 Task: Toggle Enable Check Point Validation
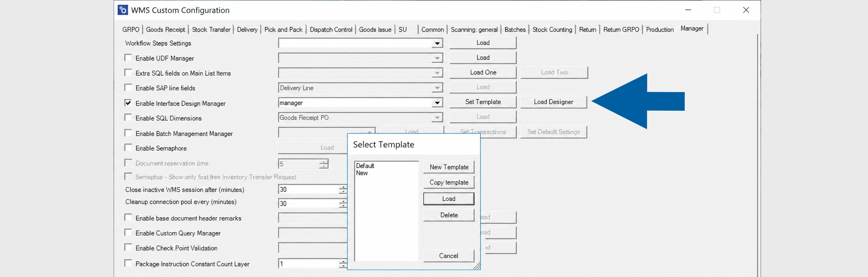[128, 248]
